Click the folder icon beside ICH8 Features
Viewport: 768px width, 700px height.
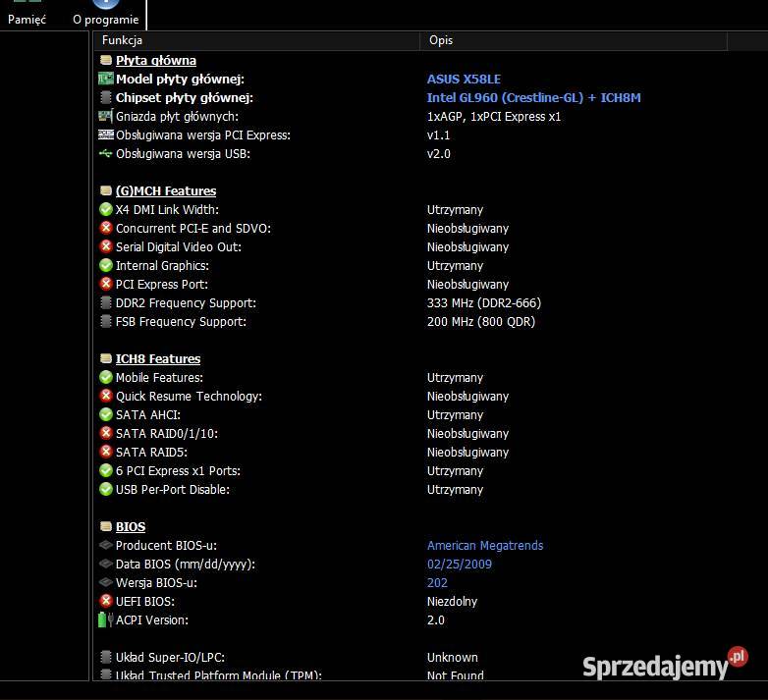pos(106,358)
